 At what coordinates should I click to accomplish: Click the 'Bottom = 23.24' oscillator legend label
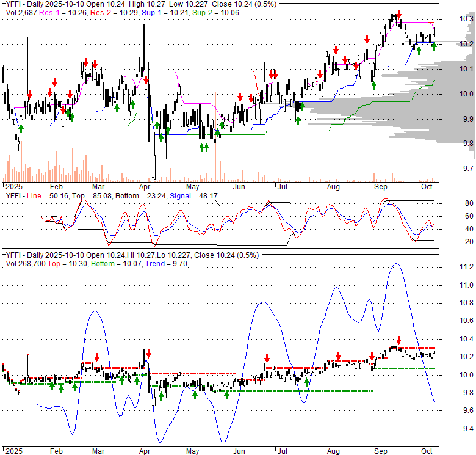click(141, 196)
